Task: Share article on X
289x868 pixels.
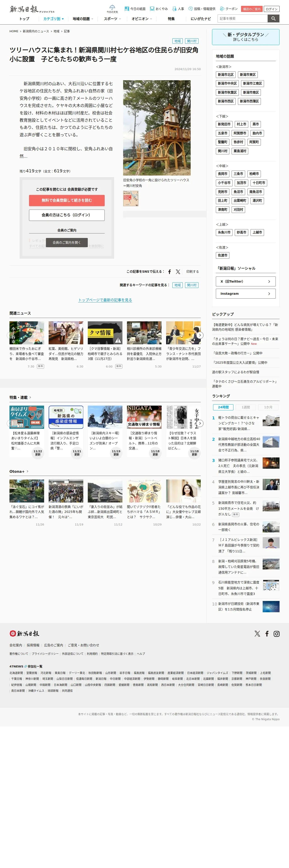Action: (x=178, y=272)
